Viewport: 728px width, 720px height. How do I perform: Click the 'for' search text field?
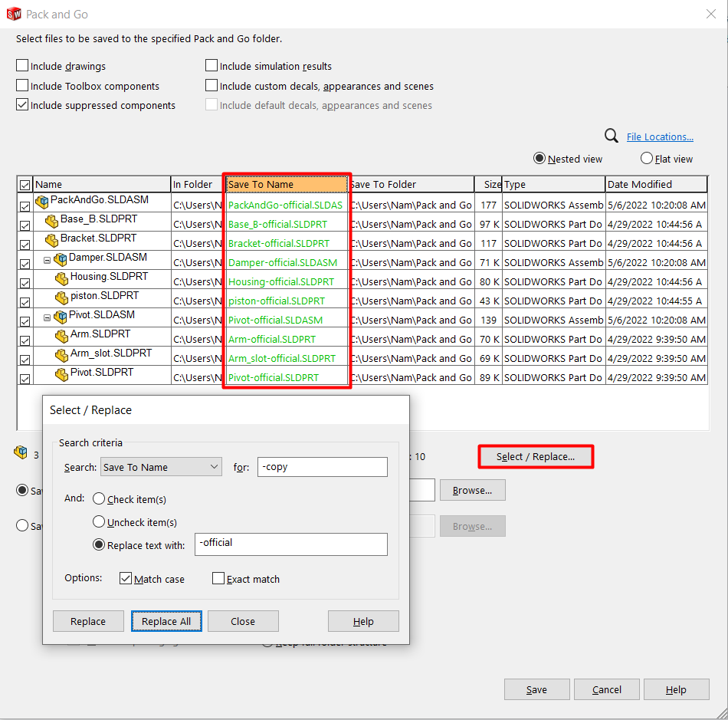point(322,467)
